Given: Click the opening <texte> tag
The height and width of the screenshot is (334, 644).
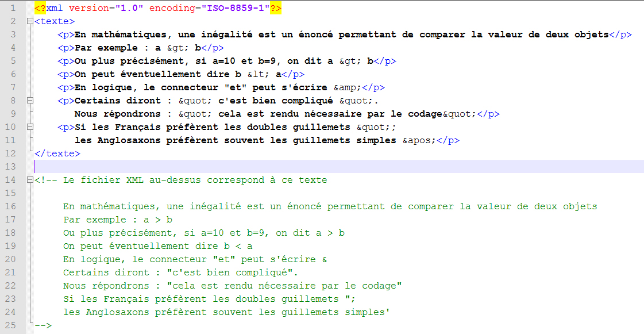Looking at the screenshot, I should click(55, 21).
